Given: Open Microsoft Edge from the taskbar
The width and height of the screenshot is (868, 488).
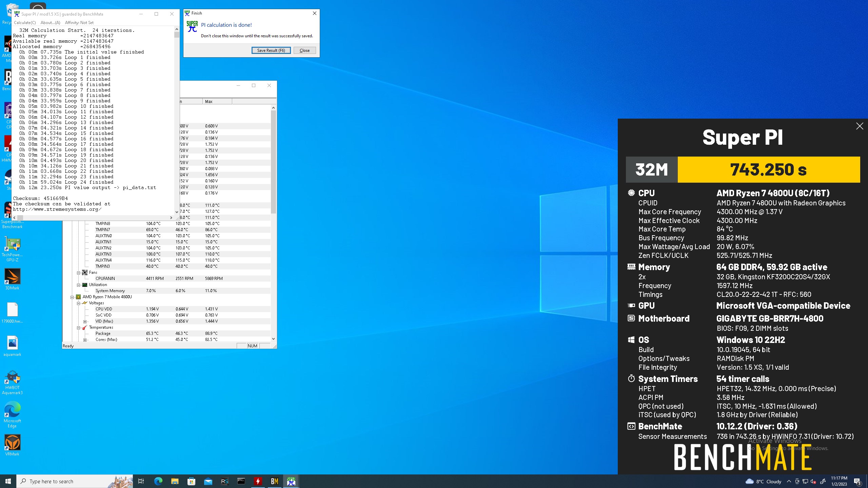Looking at the screenshot, I should (158, 481).
